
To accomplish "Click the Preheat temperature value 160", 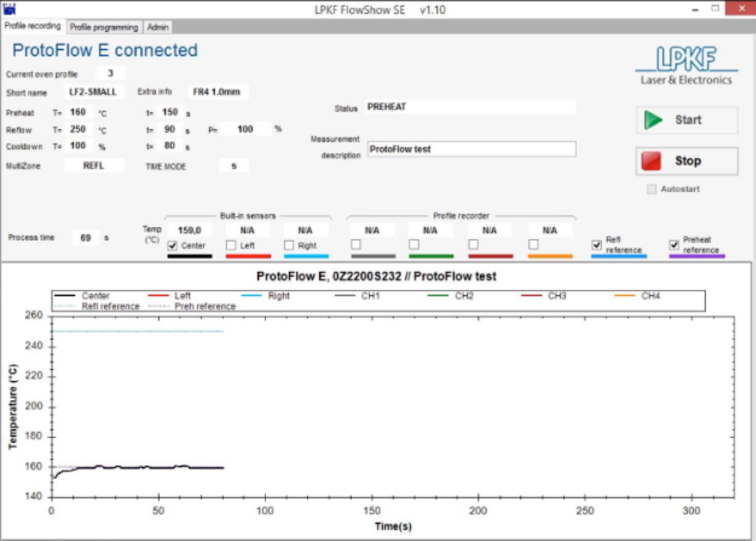I will (x=78, y=112).
